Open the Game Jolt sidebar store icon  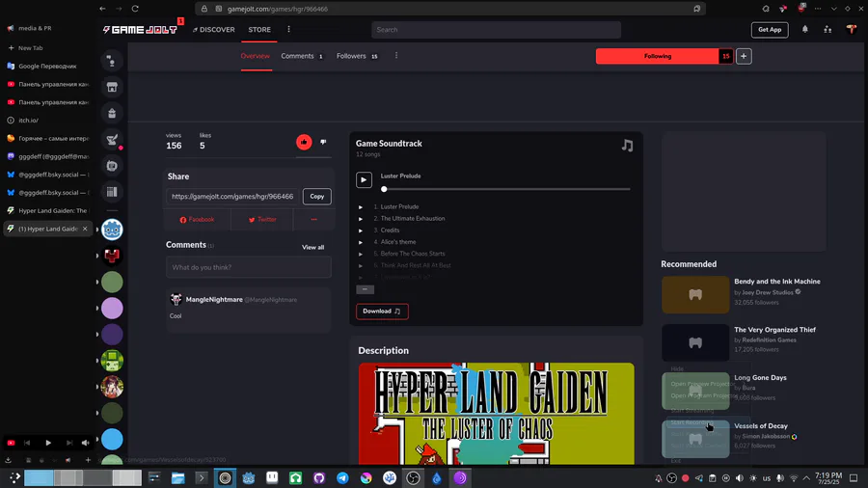tap(112, 87)
